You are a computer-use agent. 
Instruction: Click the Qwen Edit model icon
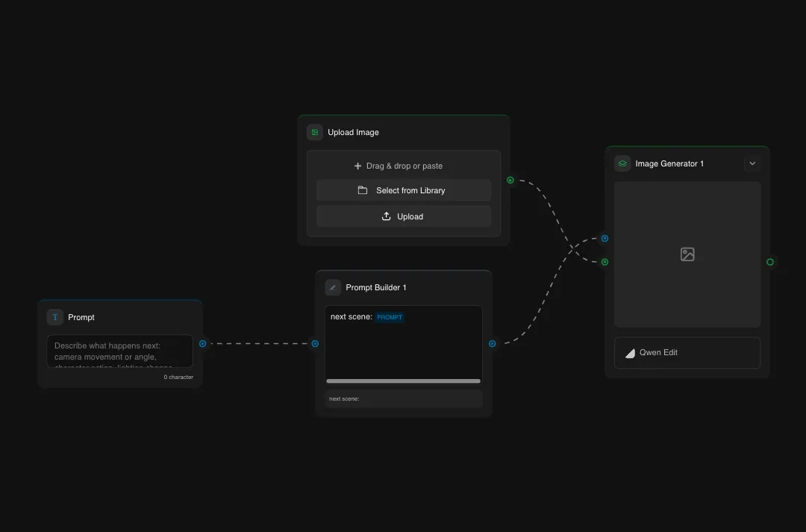(x=630, y=352)
